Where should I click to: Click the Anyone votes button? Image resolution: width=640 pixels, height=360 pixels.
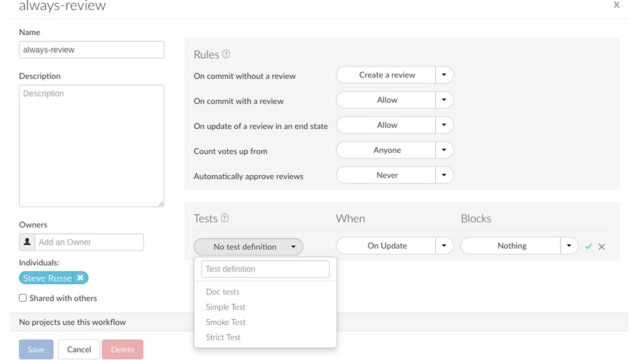pyautogui.click(x=386, y=150)
